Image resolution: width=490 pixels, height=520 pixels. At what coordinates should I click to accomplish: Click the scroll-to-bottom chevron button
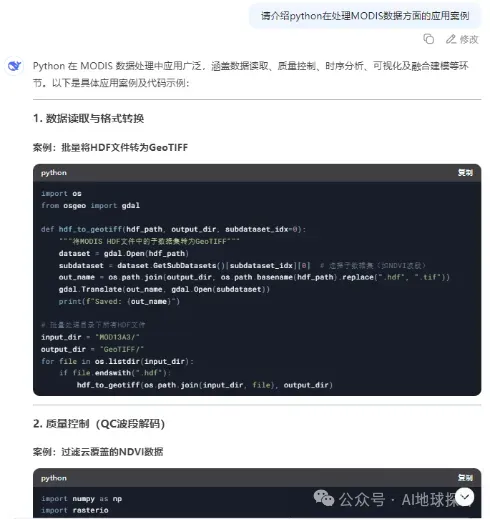click(465, 497)
